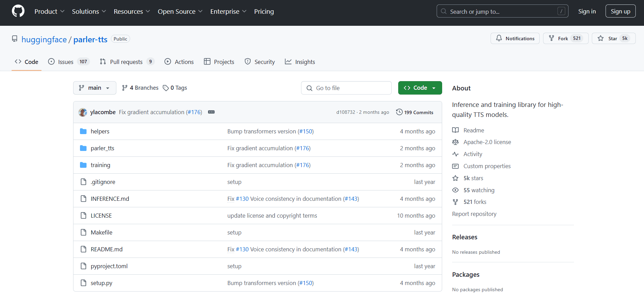Open the README.md file
The width and height of the screenshot is (644, 295).
click(106, 249)
